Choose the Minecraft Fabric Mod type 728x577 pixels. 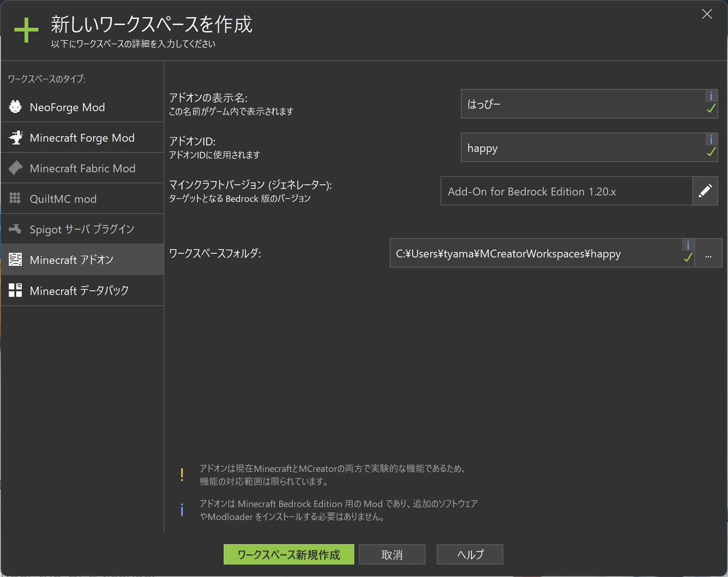[82, 168]
